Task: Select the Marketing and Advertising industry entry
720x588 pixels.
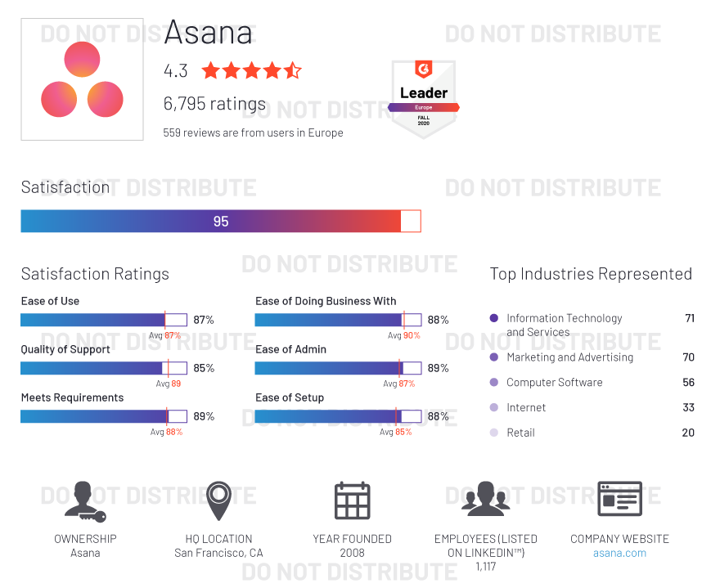Action: 569,357
